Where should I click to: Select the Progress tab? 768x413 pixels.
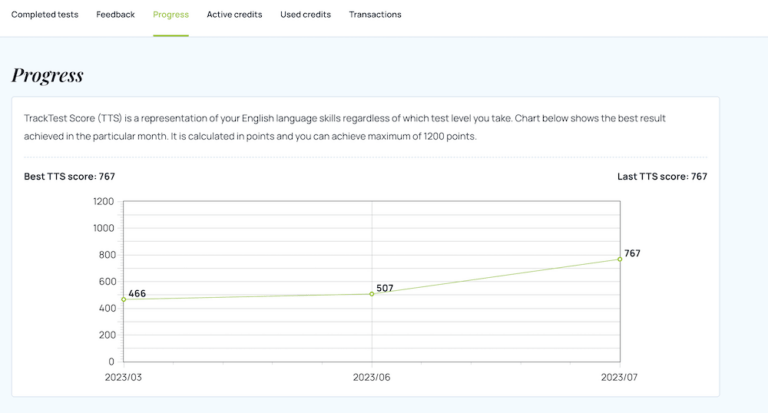(x=170, y=15)
